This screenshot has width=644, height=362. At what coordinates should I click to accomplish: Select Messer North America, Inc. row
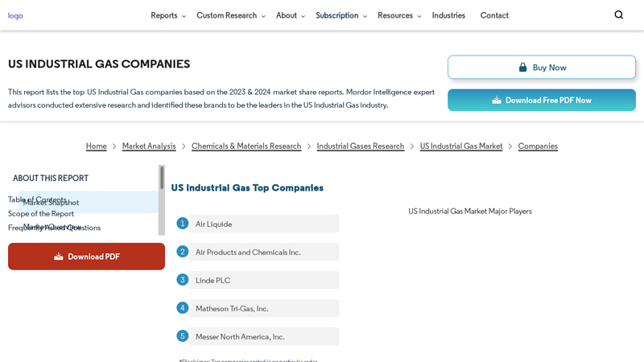[263, 336]
